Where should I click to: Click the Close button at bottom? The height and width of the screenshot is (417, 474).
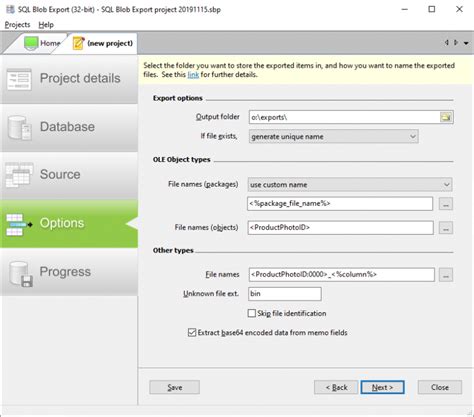[x=440, y=387]
